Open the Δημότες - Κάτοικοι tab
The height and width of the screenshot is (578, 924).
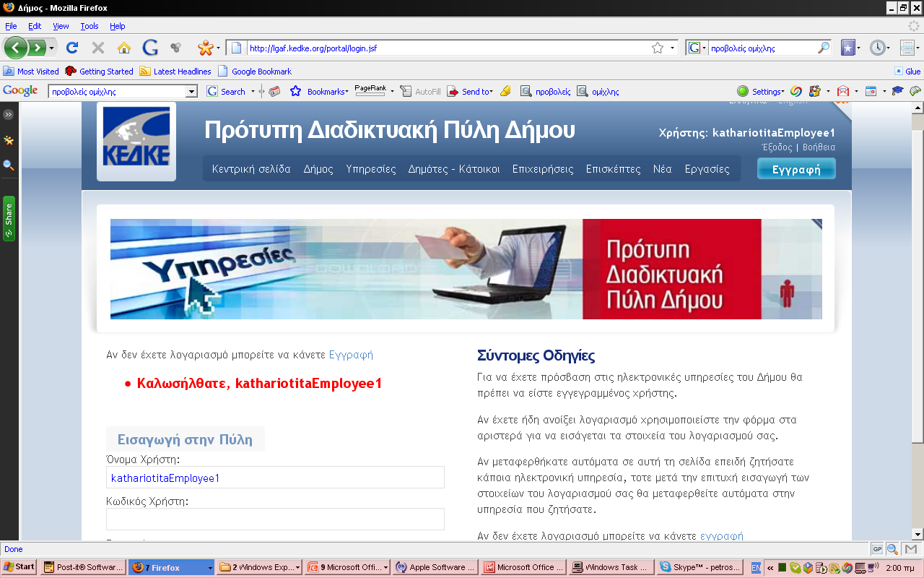pos(454,169)
